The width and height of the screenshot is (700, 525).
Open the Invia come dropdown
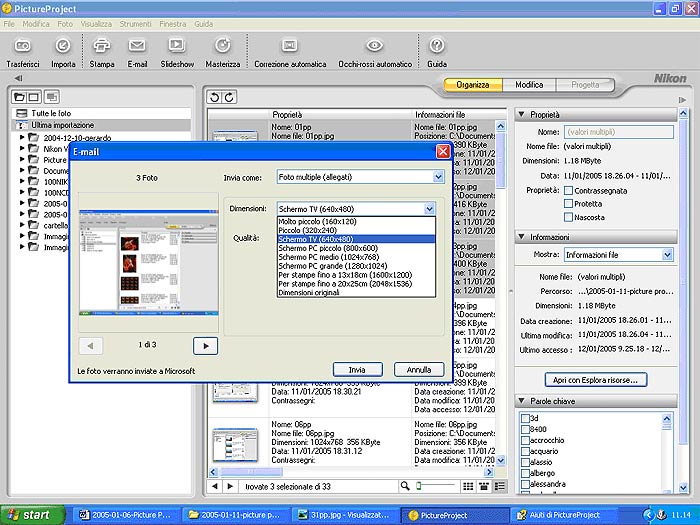[x=438, y=177]
